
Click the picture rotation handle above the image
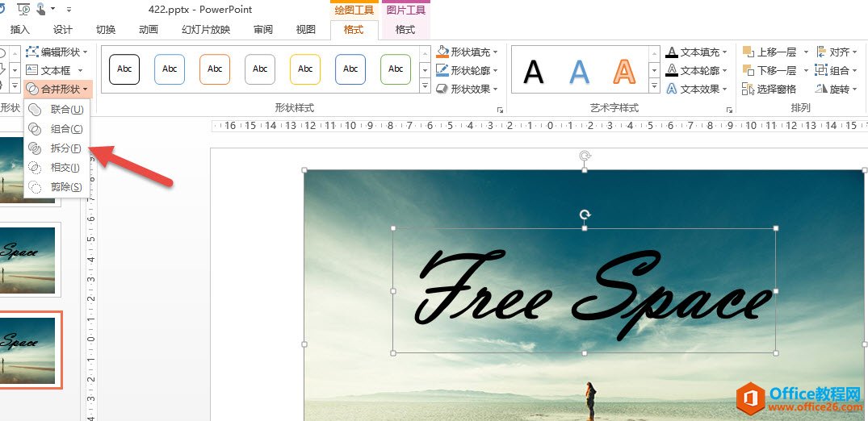[585, 156]
